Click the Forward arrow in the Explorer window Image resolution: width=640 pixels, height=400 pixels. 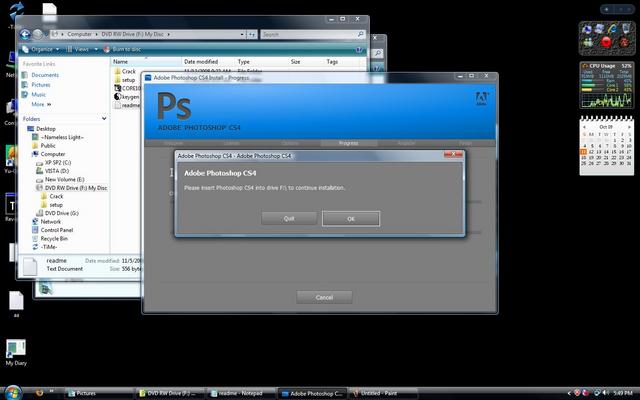(38, 34)
